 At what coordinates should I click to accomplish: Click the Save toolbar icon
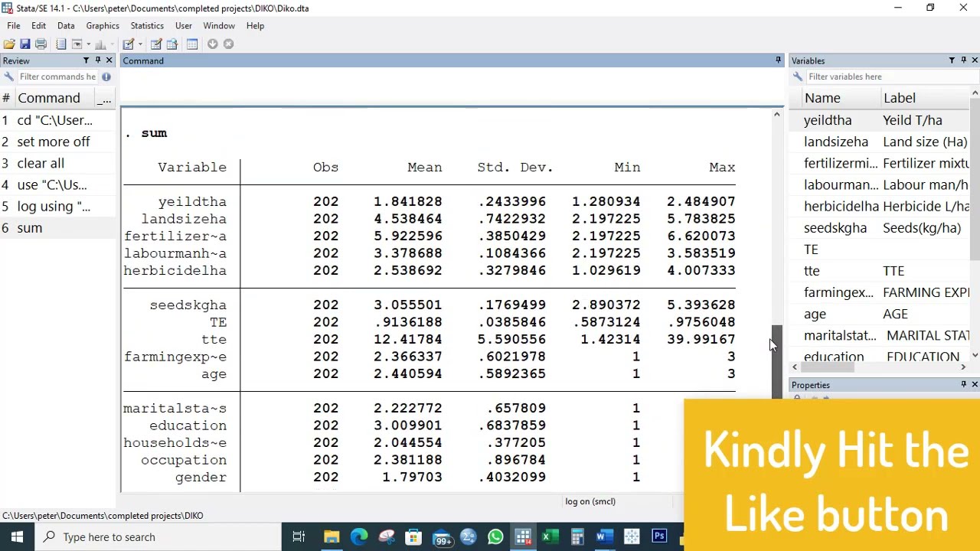[24, 44]
